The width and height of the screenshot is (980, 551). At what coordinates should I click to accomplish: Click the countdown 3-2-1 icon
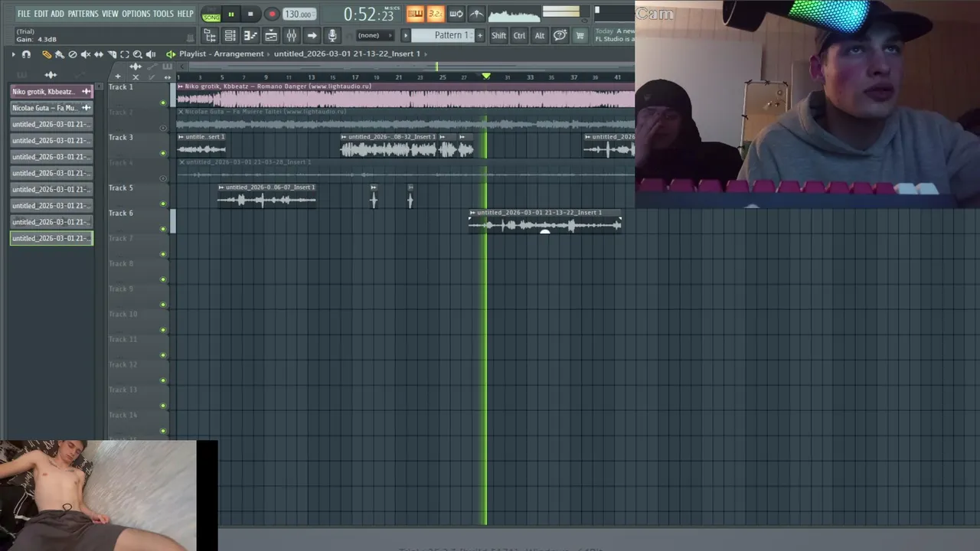[435, 14]
